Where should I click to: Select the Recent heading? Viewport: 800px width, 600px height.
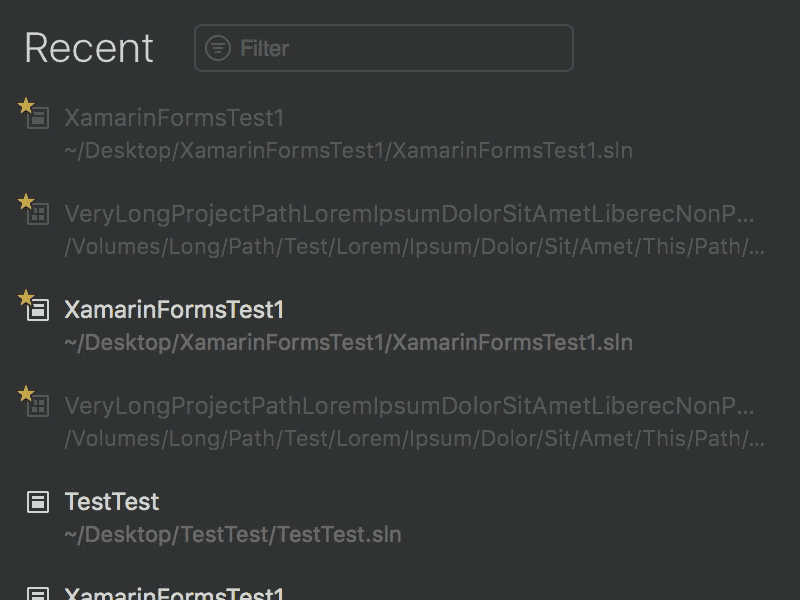(x=88, y=47)
